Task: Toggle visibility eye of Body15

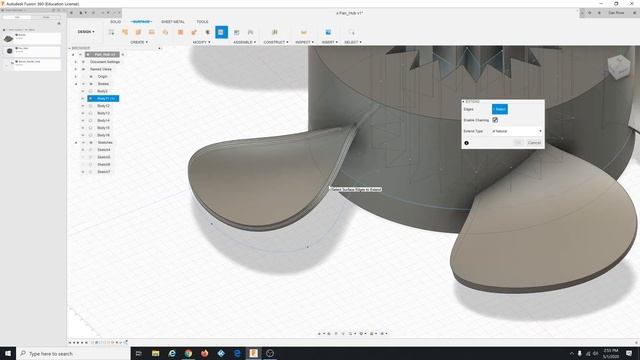Action: click(83, 128)
